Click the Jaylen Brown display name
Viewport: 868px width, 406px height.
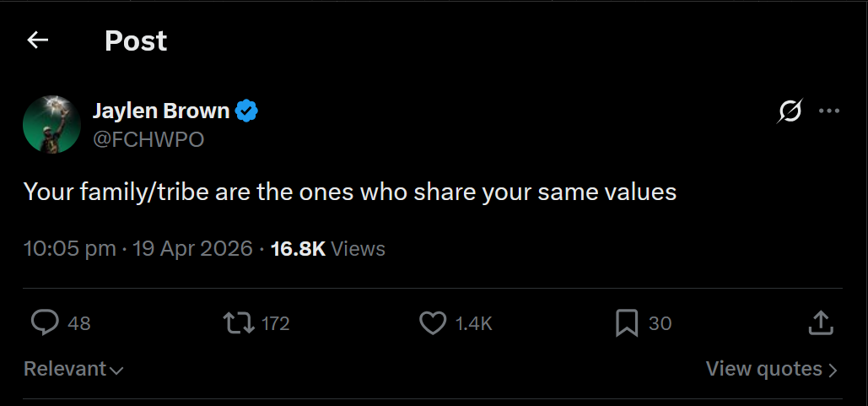tap(161, 111)
